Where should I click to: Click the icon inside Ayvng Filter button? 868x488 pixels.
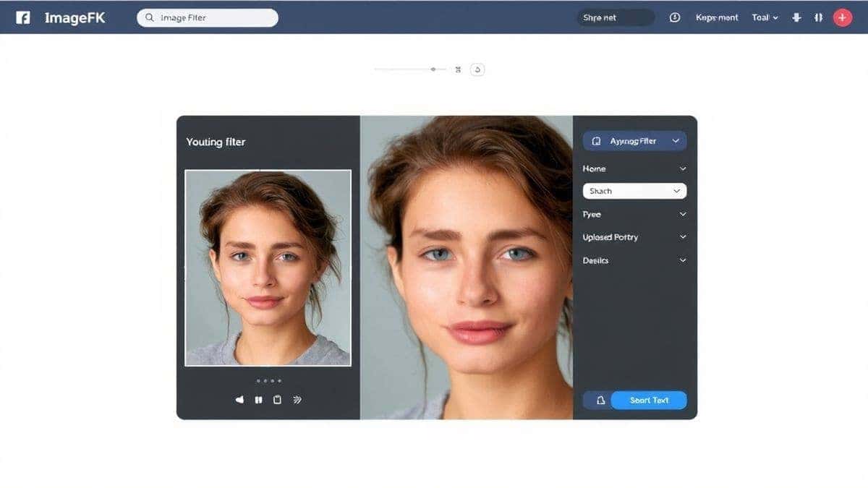(597, 141)
